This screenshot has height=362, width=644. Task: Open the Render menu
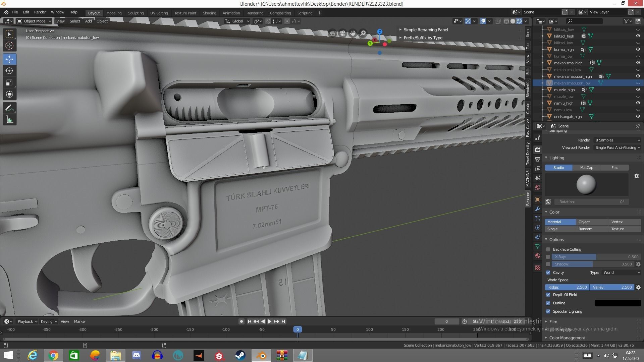tap(40, 12)
